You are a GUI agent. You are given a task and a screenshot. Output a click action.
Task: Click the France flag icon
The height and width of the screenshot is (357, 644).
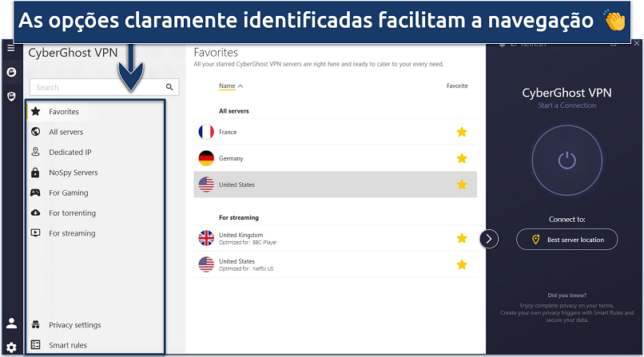[205, 132]
